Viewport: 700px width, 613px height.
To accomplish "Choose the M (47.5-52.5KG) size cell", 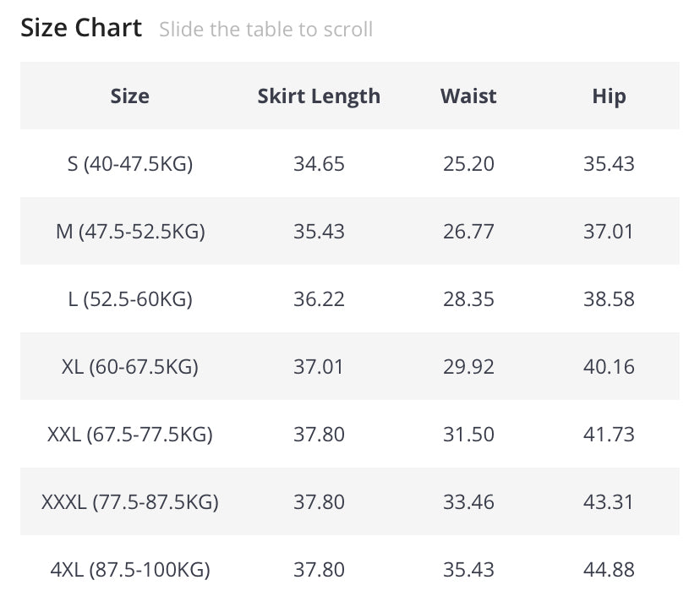I will pos(130,231).
